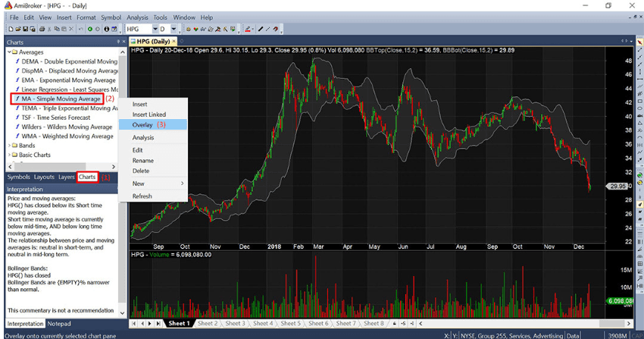644x339 pixels.
Task: Select TSF - Time Series Forecast item
Action: click(56, 118)
